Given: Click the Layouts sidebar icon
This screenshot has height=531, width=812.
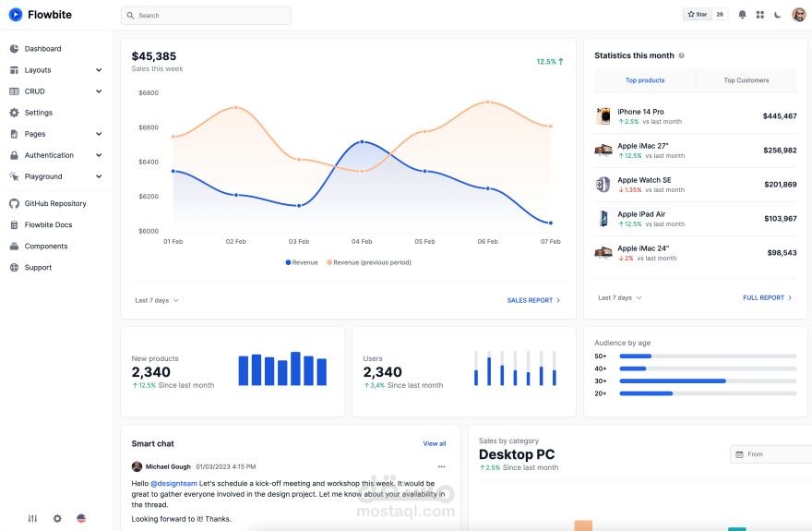Looking at the screenshot, I should click(x=14, y=70).
